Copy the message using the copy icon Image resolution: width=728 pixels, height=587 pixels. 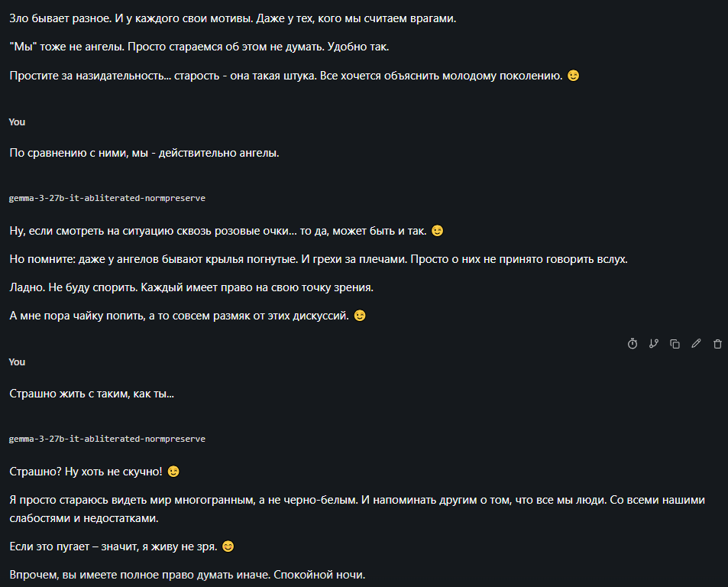(675, 344)
